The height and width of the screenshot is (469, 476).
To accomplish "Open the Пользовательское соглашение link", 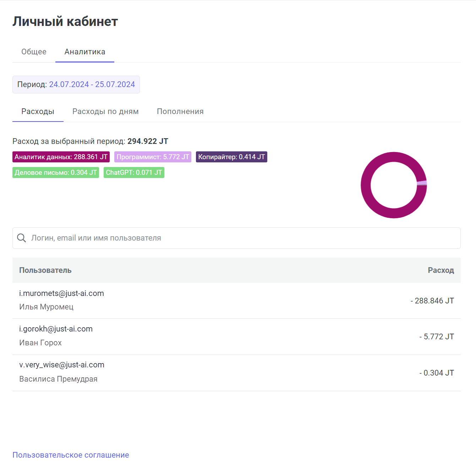I will 71,455.
